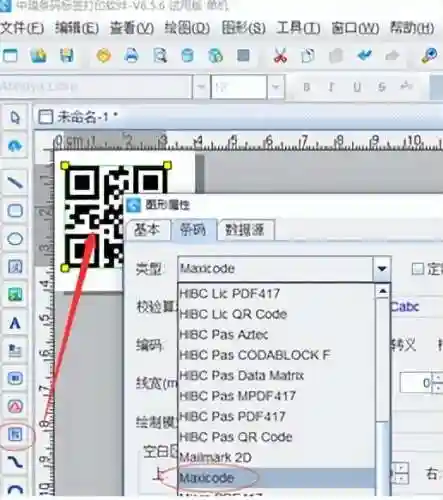The height and width of the screenshot is (500, 443).
Task: Open the 编辑(E) menu
Action: point(77,28)
